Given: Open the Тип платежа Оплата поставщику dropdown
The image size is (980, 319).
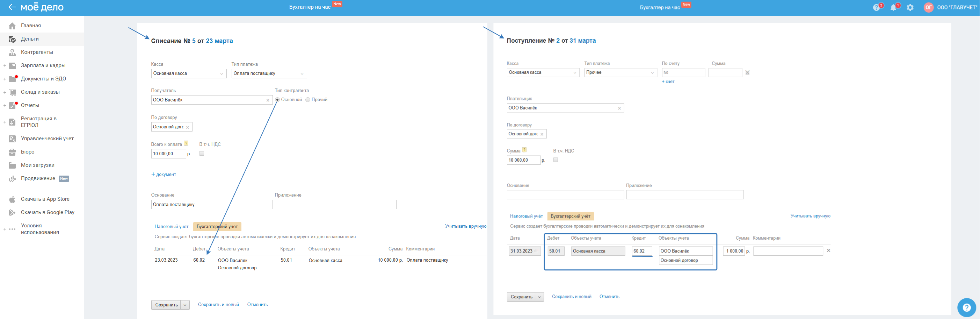Looking at the screenshot, I should [x=269, y=73].
